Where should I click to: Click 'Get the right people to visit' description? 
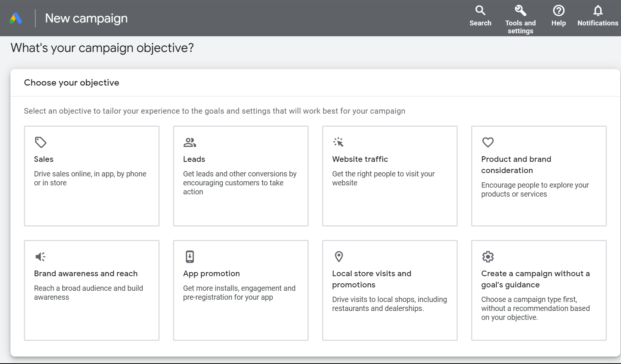(x=383, y=178)
